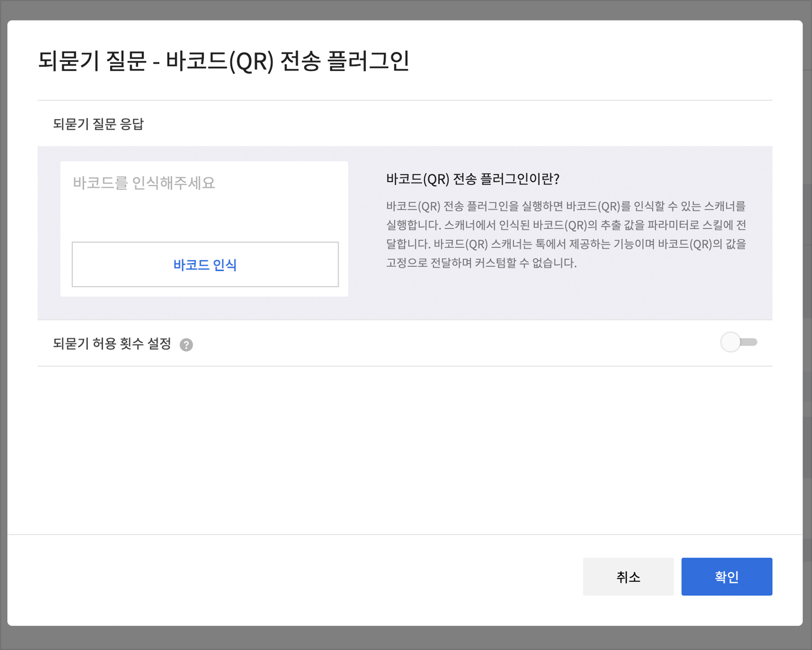The width and height of the screenshot is (812, 650).
Task: Click the dimmed backdrop above the dialog
Action: pos(406,9)
